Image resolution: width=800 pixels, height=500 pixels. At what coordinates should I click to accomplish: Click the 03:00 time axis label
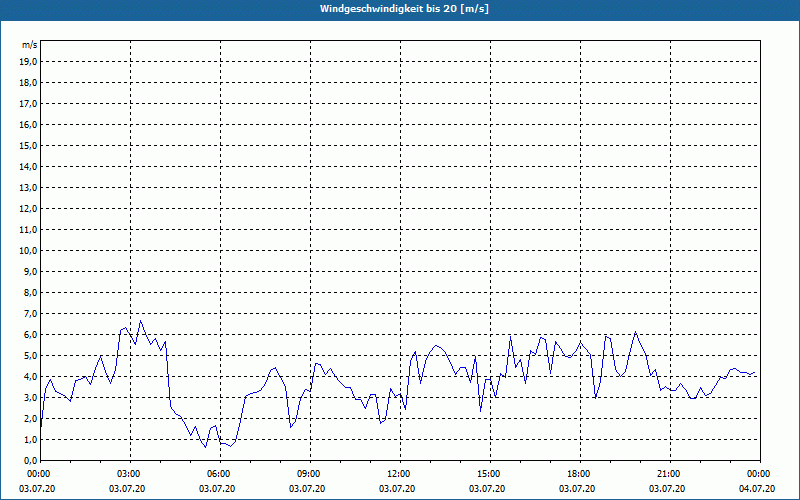click(131, 474)
